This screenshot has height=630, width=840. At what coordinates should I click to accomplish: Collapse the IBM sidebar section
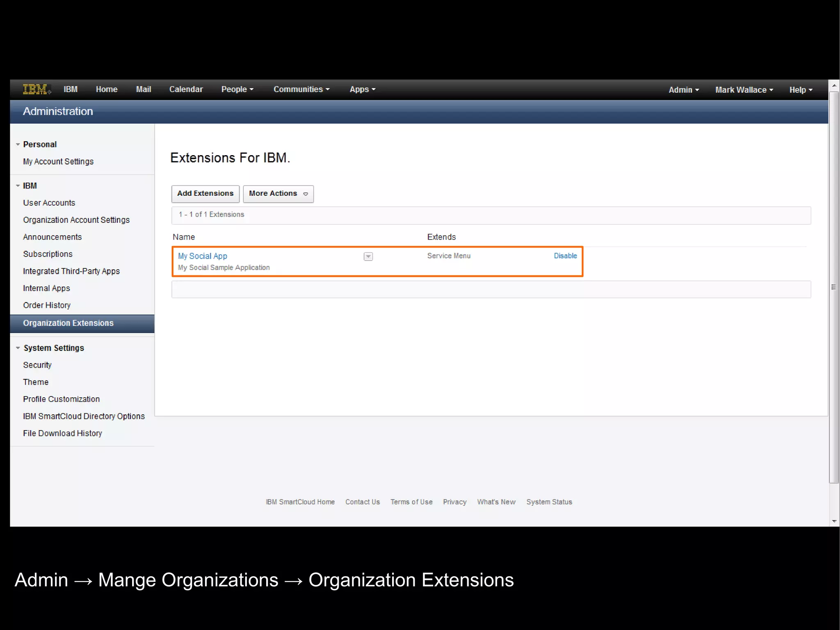18,186
